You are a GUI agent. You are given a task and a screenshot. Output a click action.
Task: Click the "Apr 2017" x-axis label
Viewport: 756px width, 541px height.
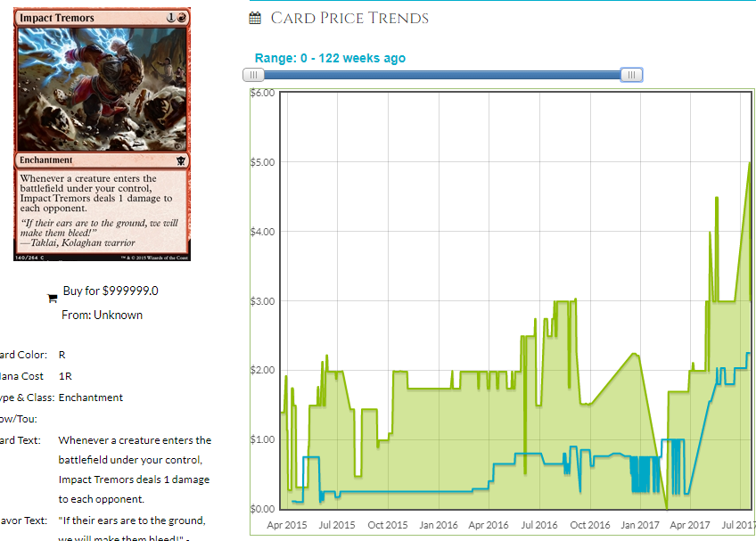point(690,525)
